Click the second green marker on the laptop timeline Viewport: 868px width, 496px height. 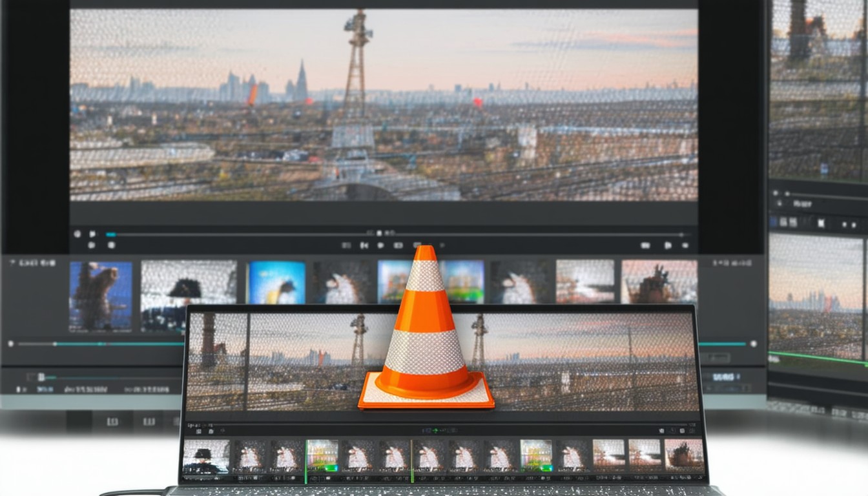[411, 460]
